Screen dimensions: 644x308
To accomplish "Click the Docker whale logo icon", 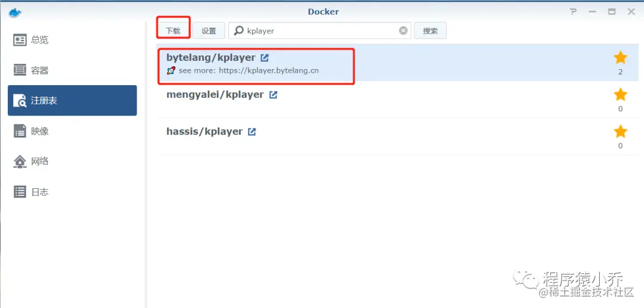I will (x=14, y=13).
